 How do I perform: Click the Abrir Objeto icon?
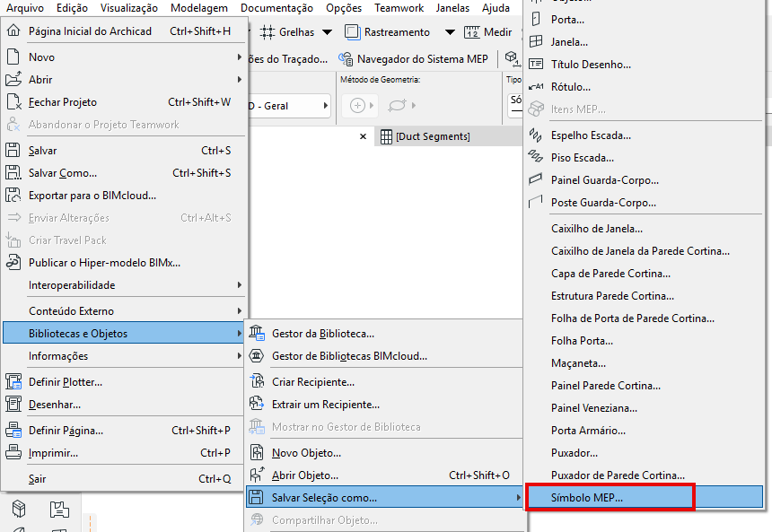pyautogui.click(x=257, y=475)
